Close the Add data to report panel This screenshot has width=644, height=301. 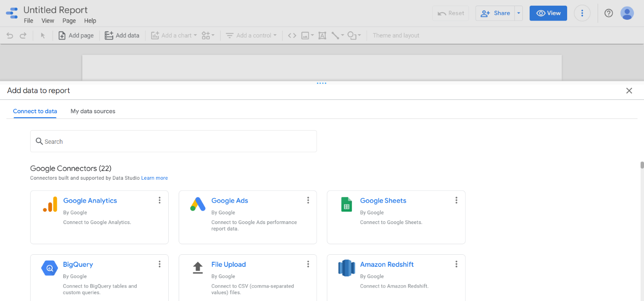(629, 91)
